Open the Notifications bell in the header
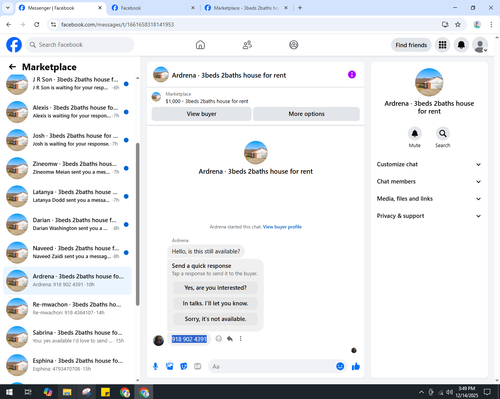 461,45
